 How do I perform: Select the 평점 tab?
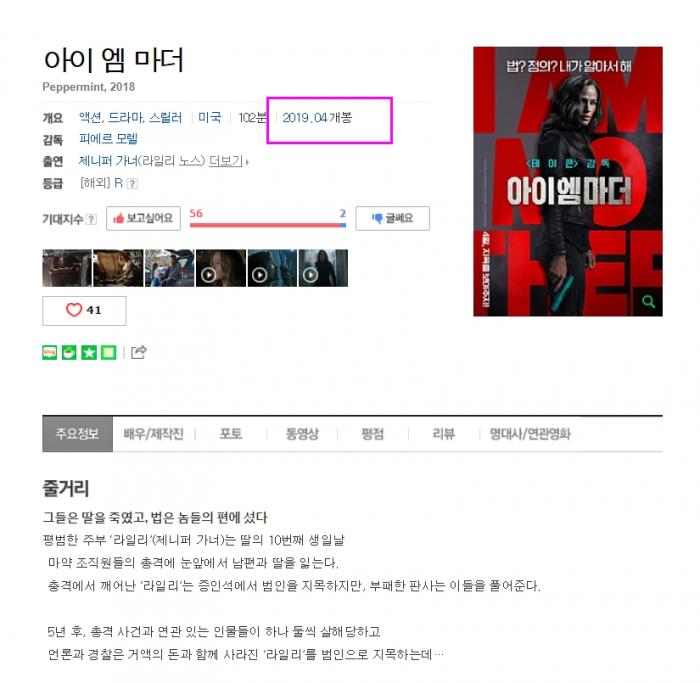coord(372,433)
